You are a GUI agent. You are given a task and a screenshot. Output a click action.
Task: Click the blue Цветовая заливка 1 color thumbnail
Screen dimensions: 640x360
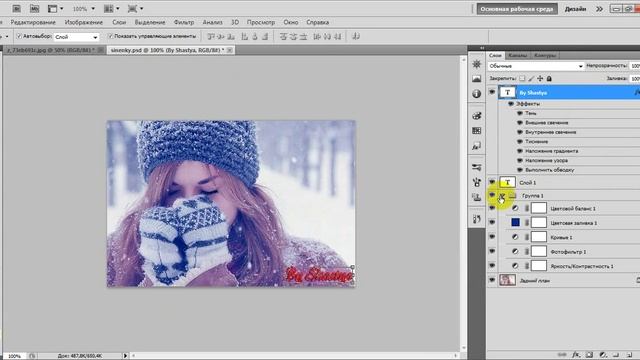pos(516,222)
